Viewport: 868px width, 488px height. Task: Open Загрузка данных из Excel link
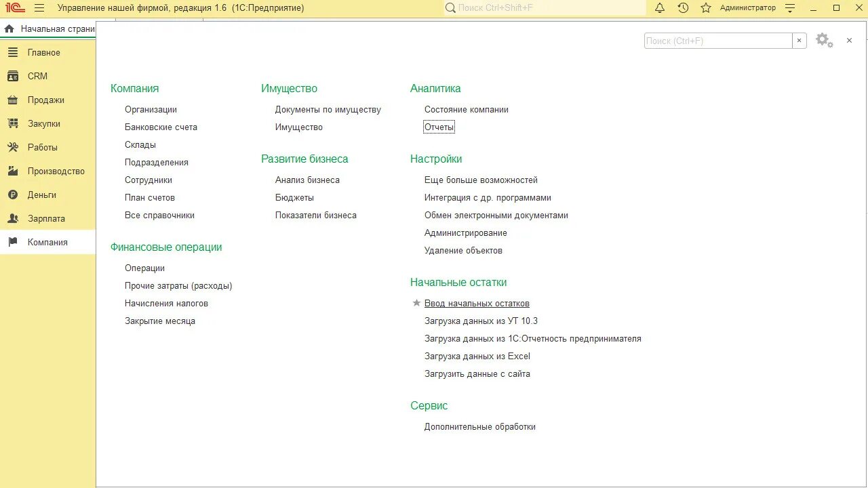477,356
